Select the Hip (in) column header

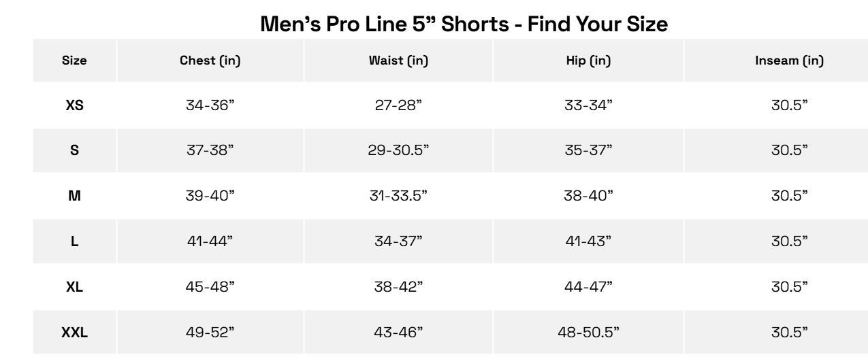tap(589, 61)
